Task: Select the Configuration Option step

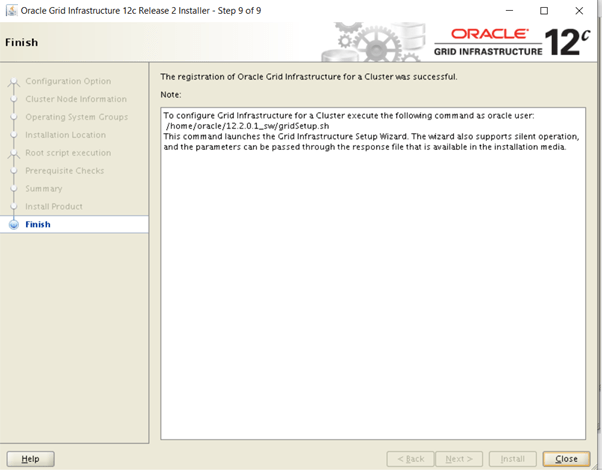Action: tap(68, 81)
